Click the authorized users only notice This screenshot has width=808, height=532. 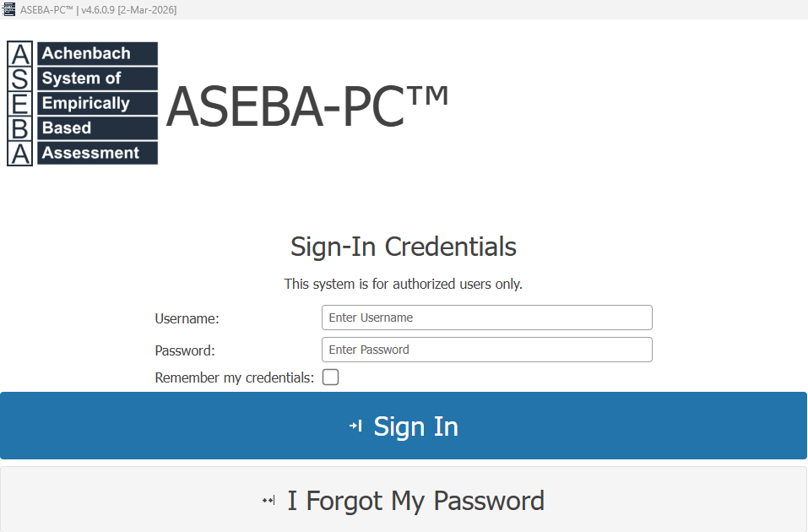(x=404, y=284)
